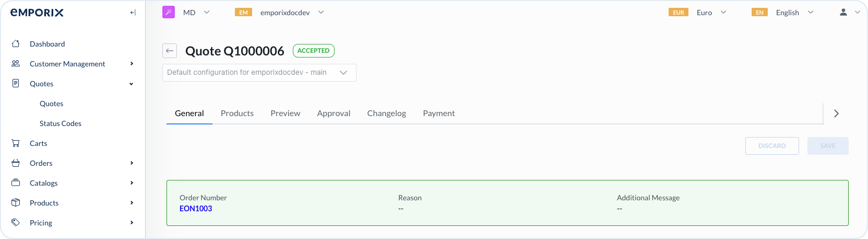
Task: Open the English language dropdown
Action: [x=793, y=13]
